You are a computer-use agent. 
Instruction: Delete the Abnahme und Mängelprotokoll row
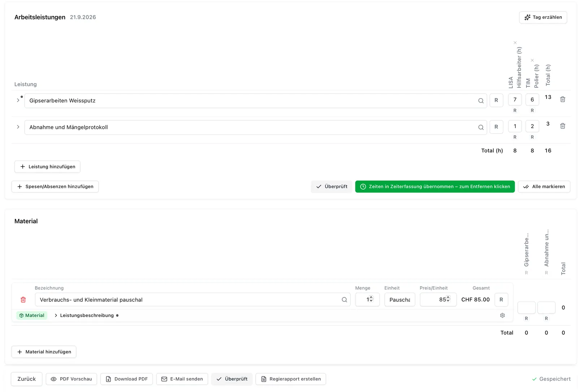[562, 126]
